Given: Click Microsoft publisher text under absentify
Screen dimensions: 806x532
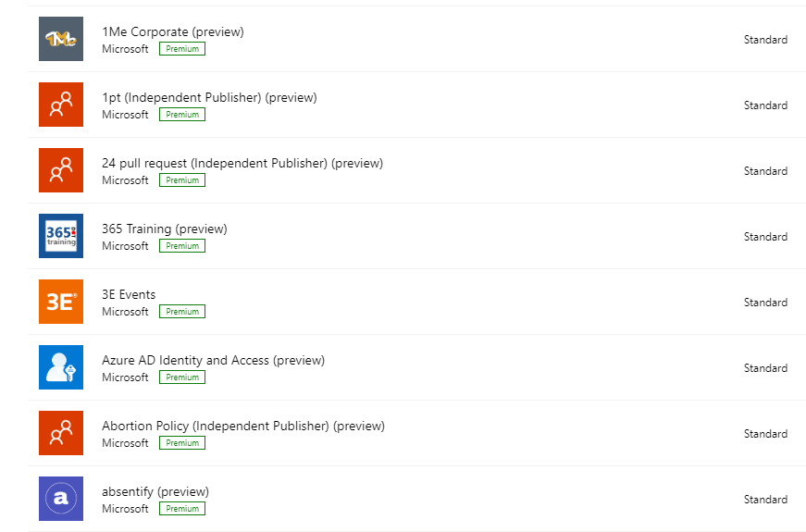Looking at the screenshot, I should pos(125,509).
